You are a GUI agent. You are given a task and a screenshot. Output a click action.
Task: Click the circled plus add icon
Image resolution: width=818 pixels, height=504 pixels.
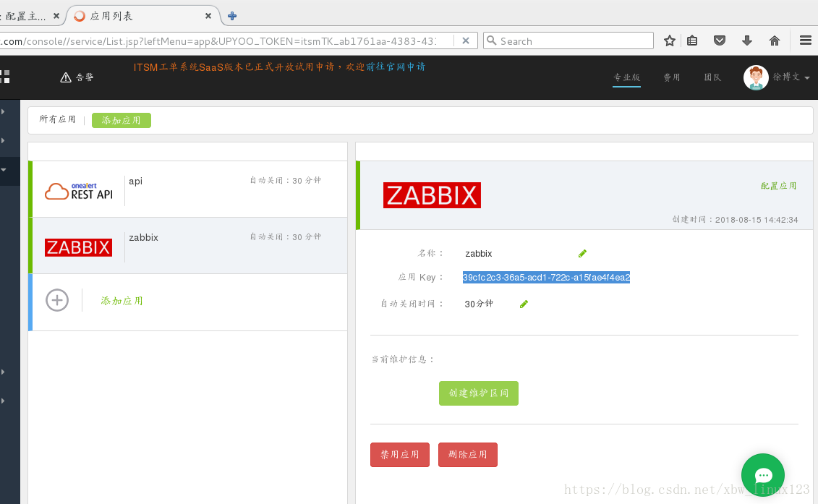[x=57, y=300]
